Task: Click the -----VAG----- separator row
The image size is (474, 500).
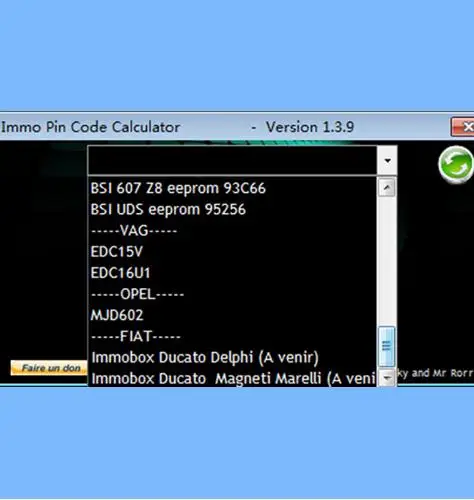Action: 232,231
